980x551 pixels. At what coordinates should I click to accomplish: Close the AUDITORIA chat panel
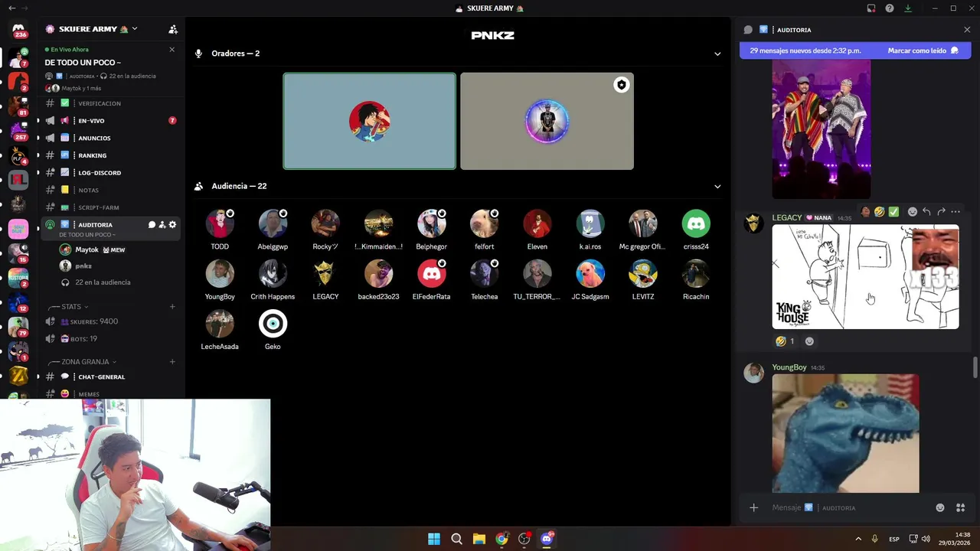click(x=967, y=30)
